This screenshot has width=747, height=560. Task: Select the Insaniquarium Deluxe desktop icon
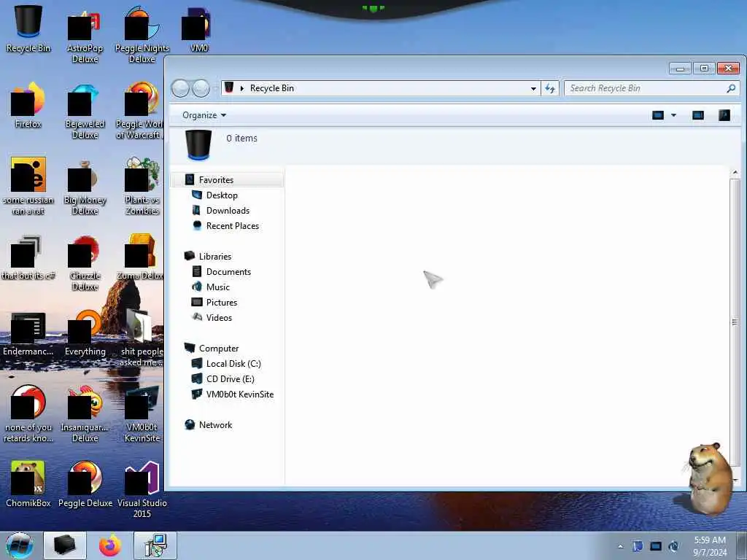[x=85, y=414]
